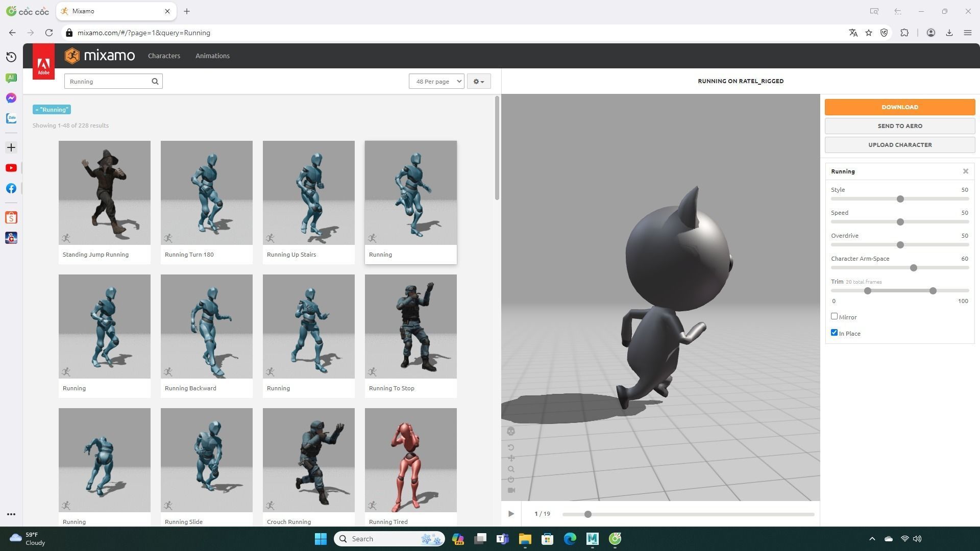Select Running Tired animation thumbnail
Viewport: 980px width, 551px height.
[x=411, y=460]
